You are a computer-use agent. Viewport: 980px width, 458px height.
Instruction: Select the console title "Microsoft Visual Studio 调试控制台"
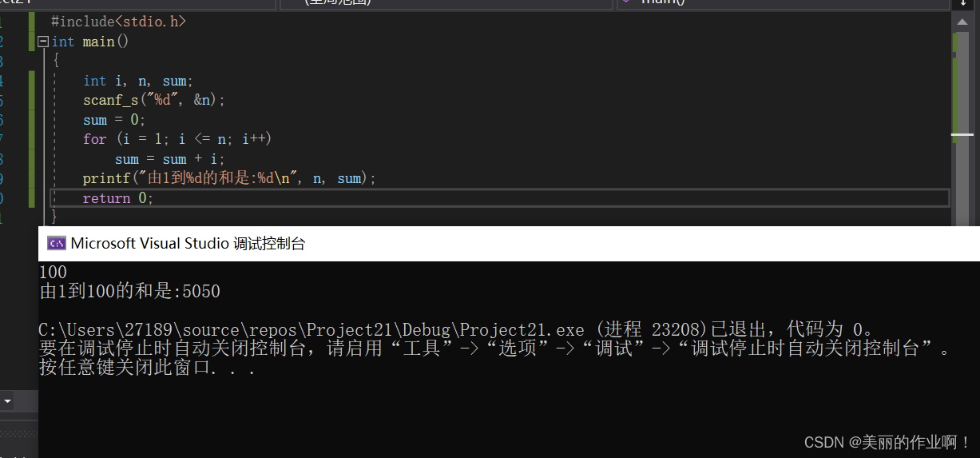[188, 244]
